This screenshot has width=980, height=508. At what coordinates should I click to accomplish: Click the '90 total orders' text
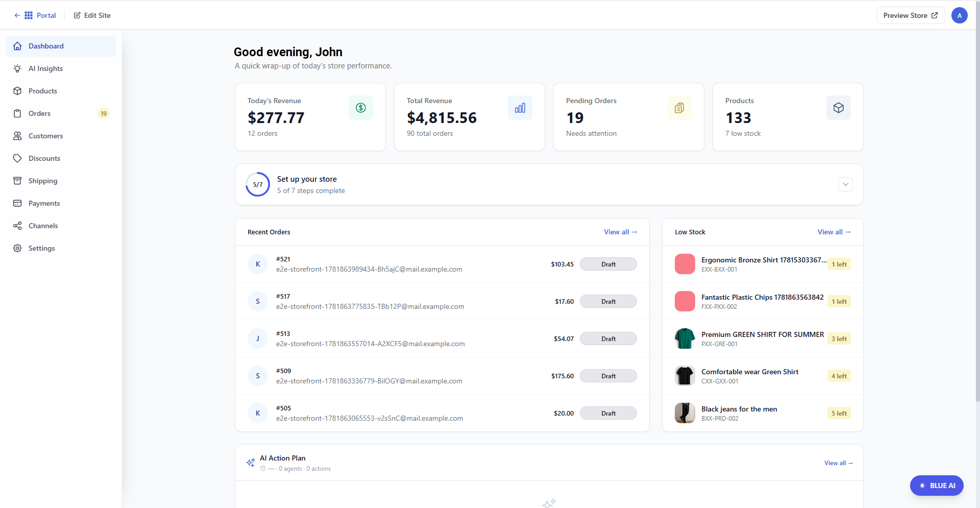430,133
